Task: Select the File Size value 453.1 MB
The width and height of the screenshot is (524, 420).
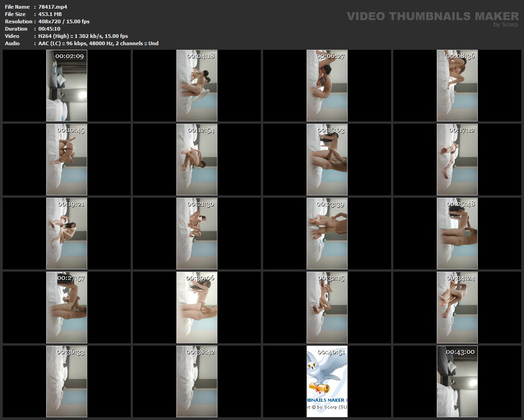Action: tap(50, 14)
